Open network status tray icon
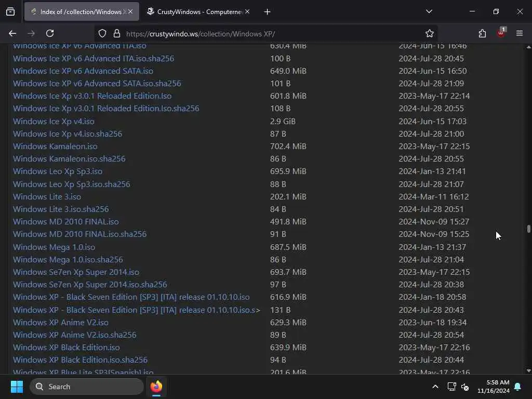Viewport: 532px width, 399px height. (x=451, y=387)
